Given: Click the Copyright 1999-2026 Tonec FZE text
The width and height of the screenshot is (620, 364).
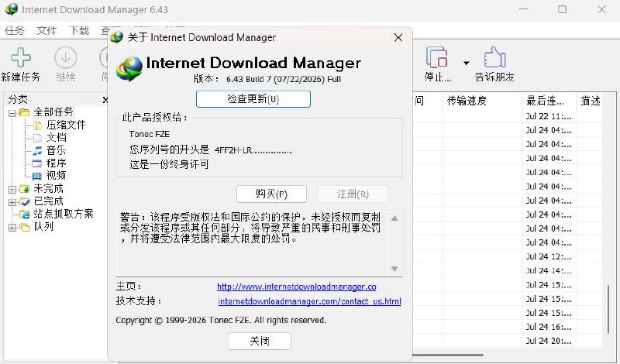Looking at the screenshot, I should [221, 320].
